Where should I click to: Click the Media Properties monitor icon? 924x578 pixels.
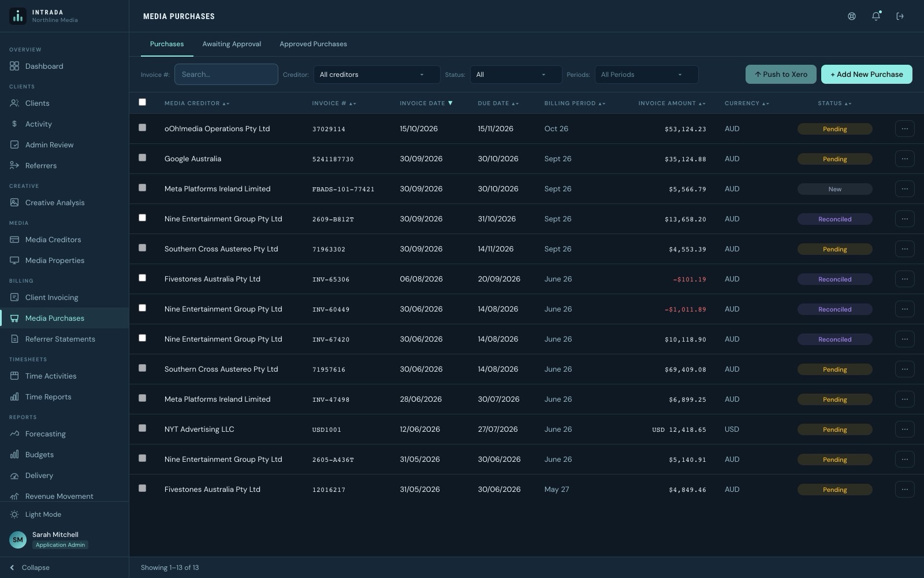point(14,260)
